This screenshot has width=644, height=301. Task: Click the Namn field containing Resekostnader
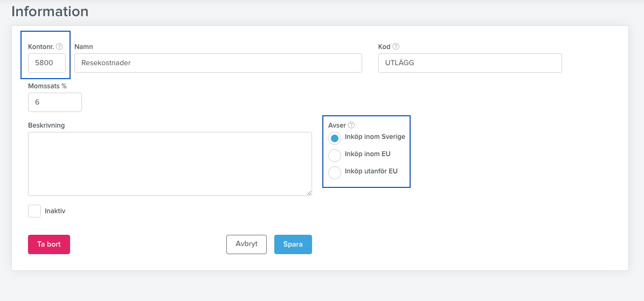point(218,63)
